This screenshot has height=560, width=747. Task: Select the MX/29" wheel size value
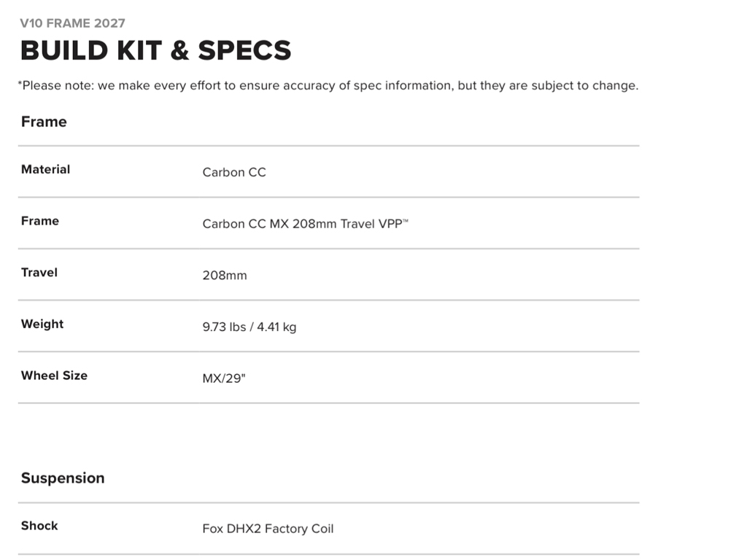click(x=224, y=378)
